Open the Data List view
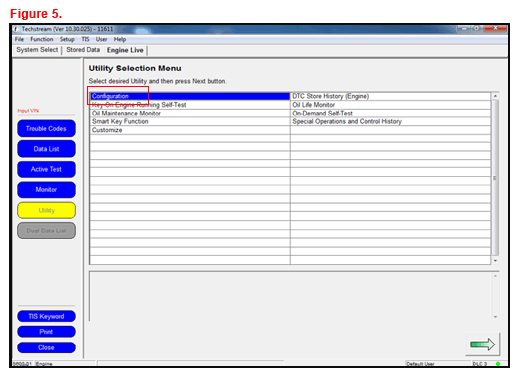The image size is (519, 377). 46,149
